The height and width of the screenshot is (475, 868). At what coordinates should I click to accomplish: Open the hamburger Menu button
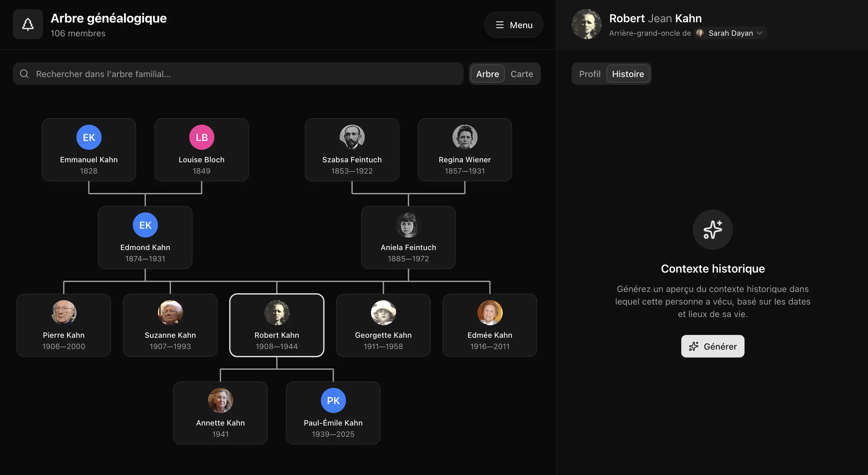[514, 25]
